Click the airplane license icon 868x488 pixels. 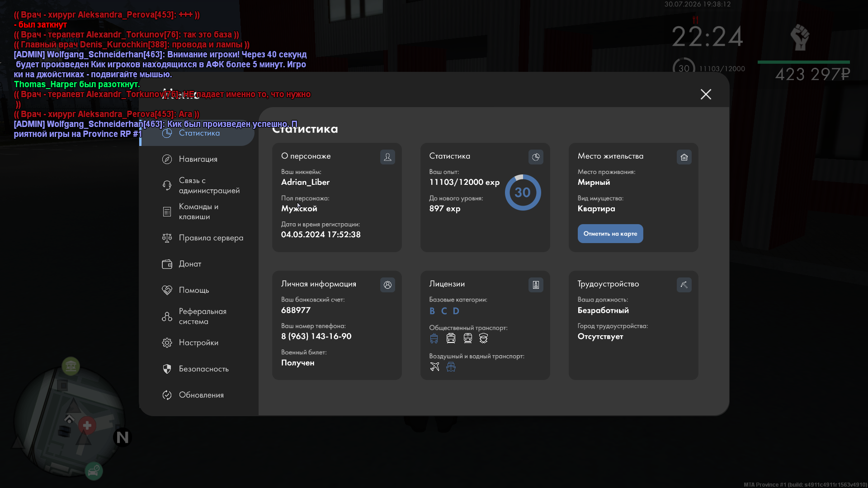434,366
